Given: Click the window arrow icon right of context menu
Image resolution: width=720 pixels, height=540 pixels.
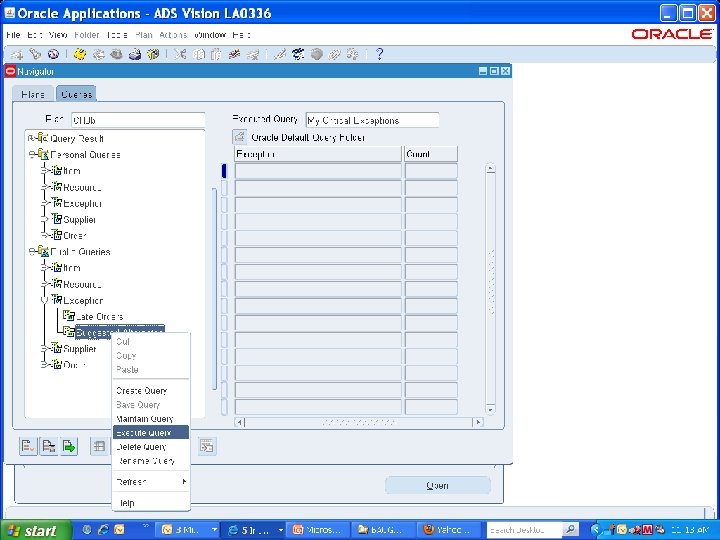Looking at the screenshot, I should coord(207,446).
